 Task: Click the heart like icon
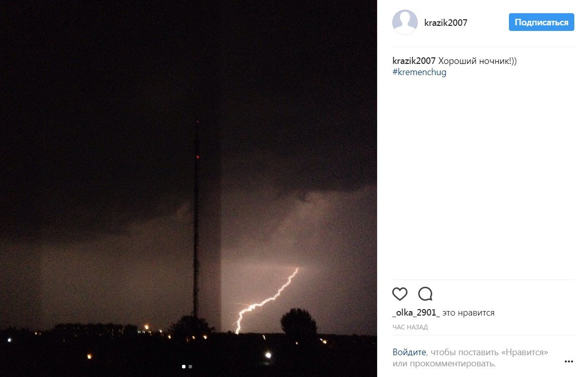tap(400, 294)
